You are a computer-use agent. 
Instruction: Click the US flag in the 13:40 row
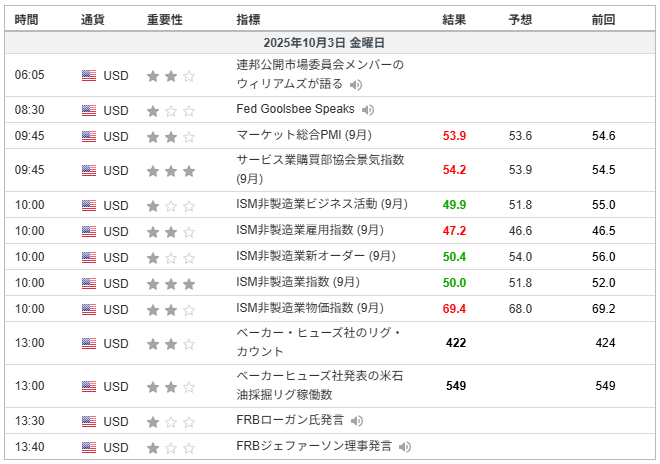pos(89,447)
